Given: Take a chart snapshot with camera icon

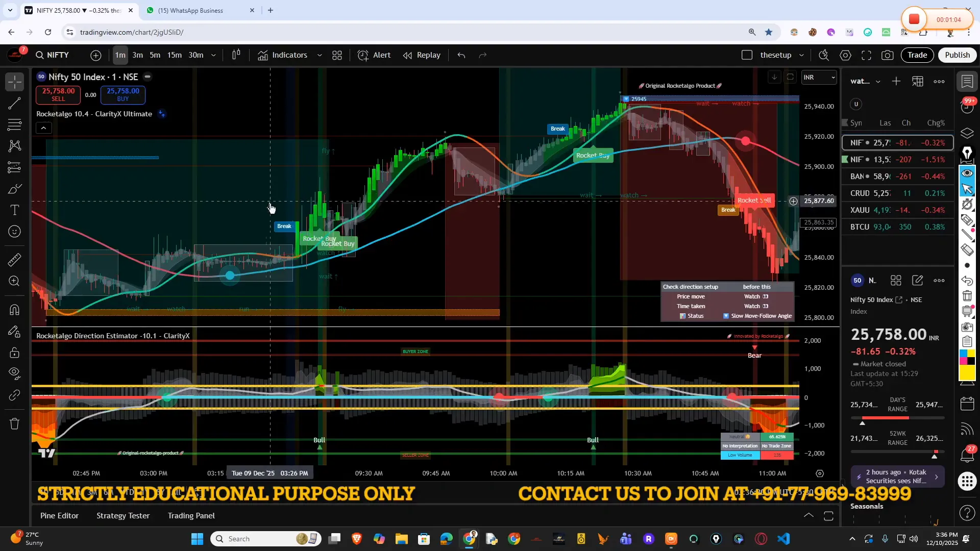Looking at the screenshot, I should pyautogui.click(x=888, y=55).
